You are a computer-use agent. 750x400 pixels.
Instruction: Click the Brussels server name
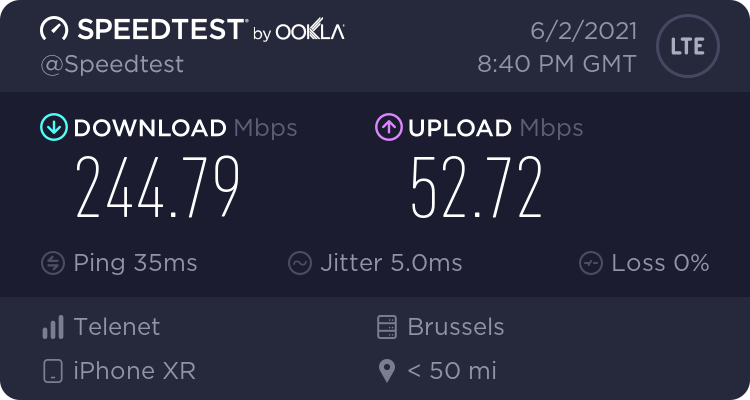[x=456, y=327]
